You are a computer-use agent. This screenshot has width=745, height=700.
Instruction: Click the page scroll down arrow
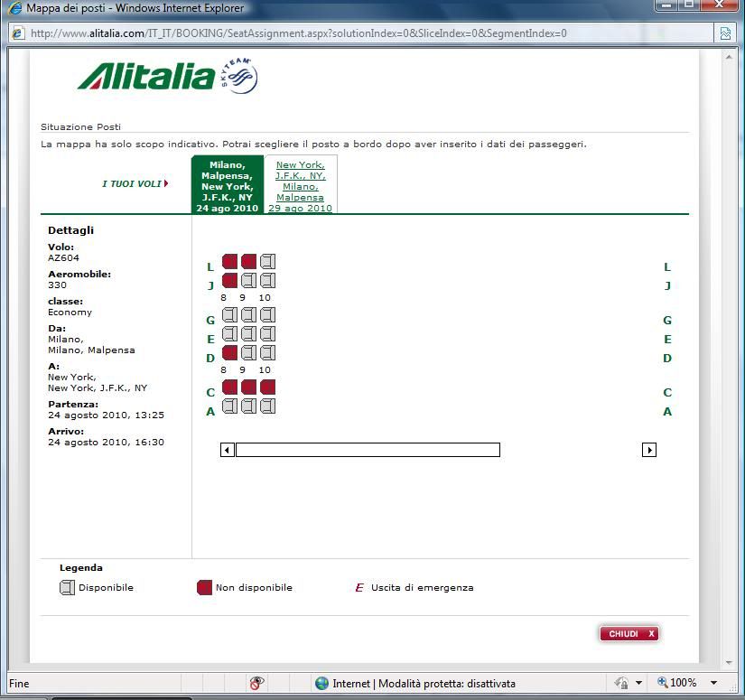tap(730, 662)
